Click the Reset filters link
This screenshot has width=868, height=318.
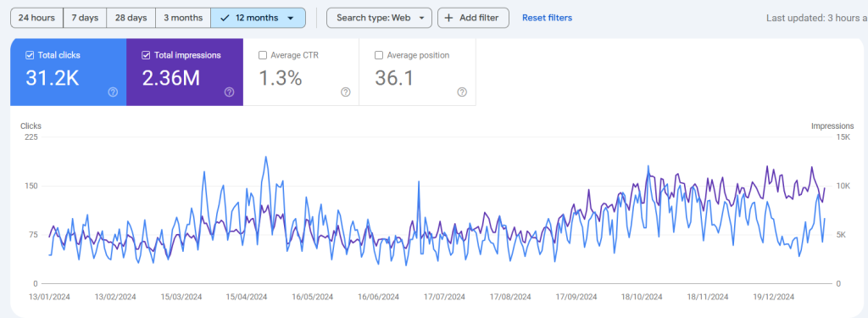click(547, 18)
